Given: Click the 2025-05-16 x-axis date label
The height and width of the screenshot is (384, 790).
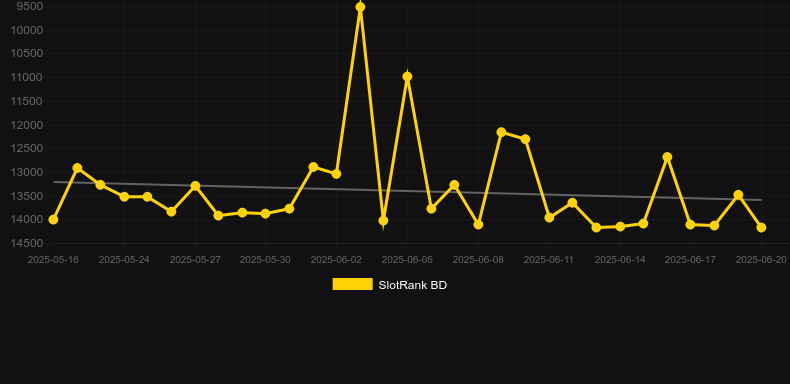Looking at the screenshot, I should click(x=53, y=260).
